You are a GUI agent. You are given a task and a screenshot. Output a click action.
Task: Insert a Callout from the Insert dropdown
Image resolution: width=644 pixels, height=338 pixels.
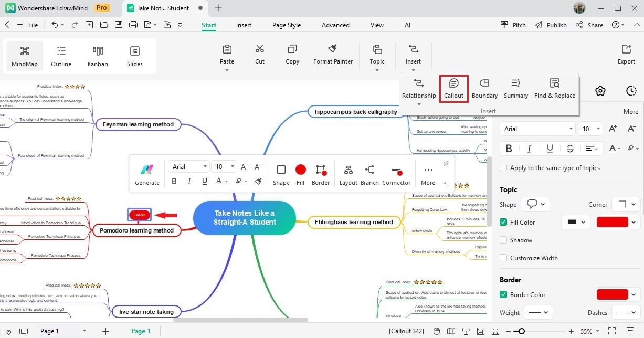453,89
